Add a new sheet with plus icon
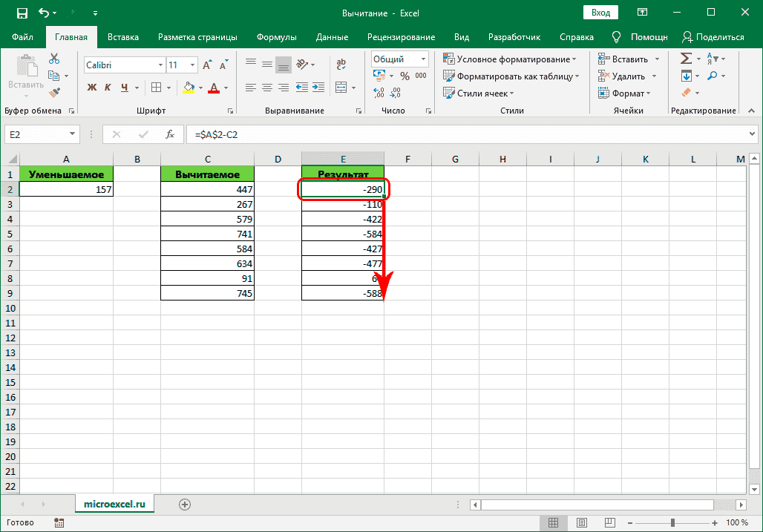This screenshot has height=532, width=763. click(185, 504)
